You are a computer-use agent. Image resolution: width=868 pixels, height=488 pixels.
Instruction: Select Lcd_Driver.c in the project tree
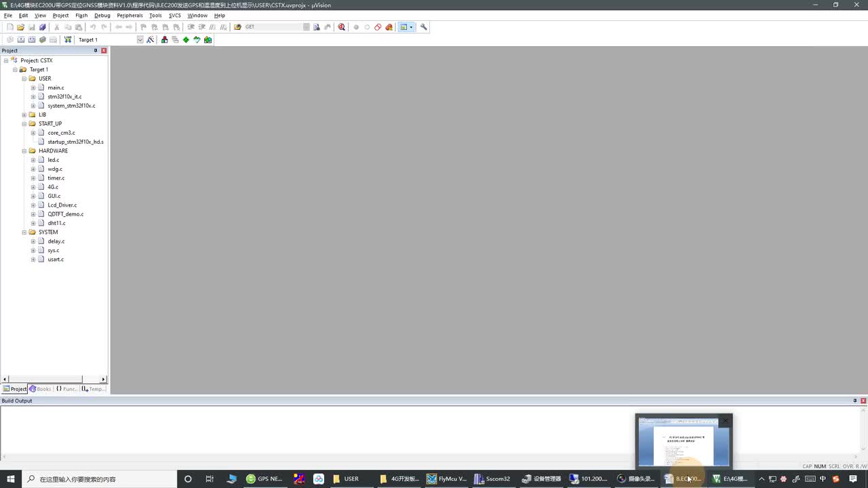62,205
